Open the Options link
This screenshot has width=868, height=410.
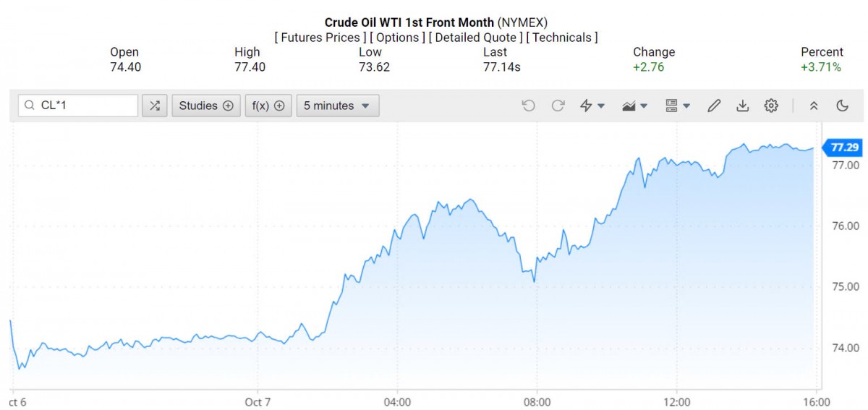(x=398, y=37)
